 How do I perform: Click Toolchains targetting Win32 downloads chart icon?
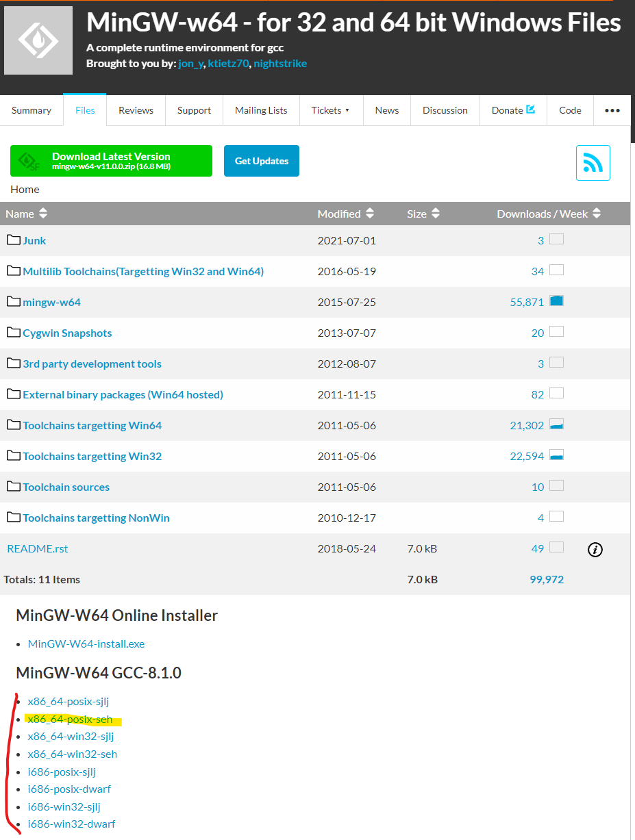click(556, 455)
